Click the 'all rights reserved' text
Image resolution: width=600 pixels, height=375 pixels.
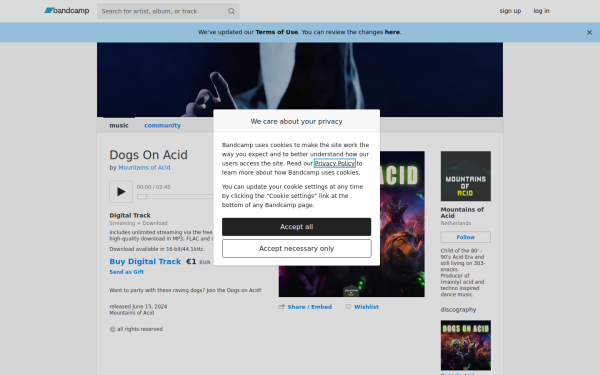[x=136, y=329]
